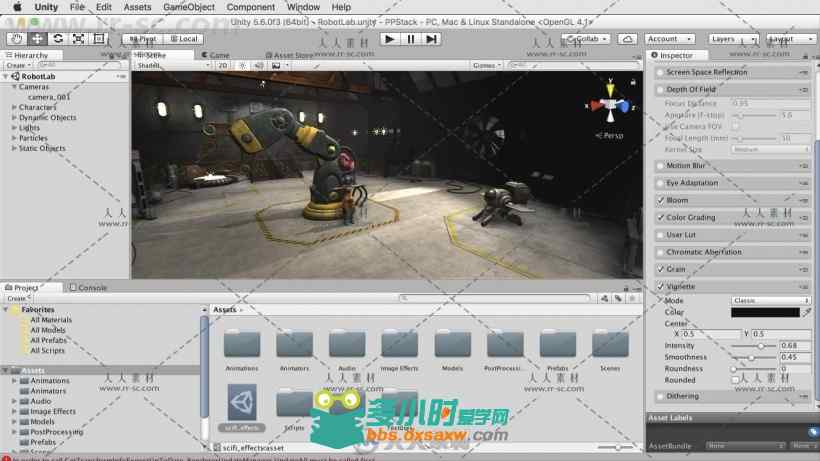
Task: Open the Layers dropdown
Action: (734, 39)
